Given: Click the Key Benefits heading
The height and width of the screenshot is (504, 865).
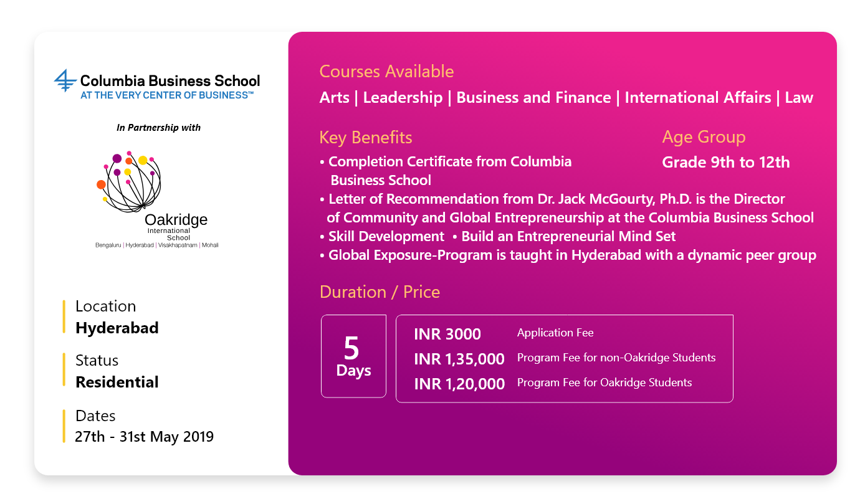Looking at the screenshot, I should click(366, 138).
